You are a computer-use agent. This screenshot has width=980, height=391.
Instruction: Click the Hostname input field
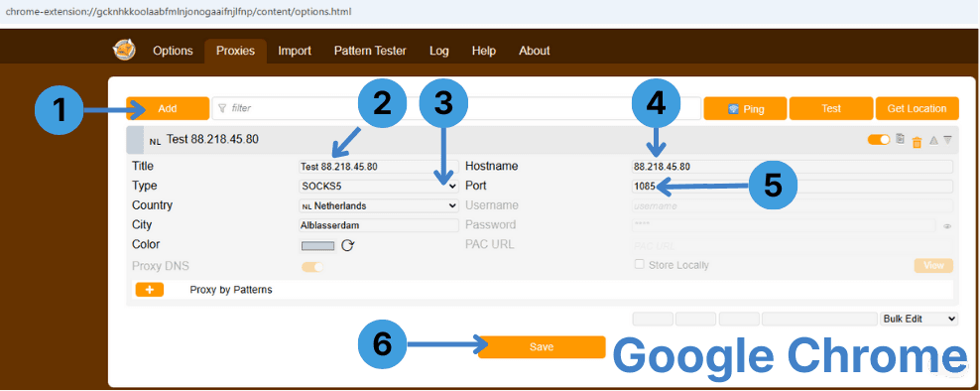point(793,167)
